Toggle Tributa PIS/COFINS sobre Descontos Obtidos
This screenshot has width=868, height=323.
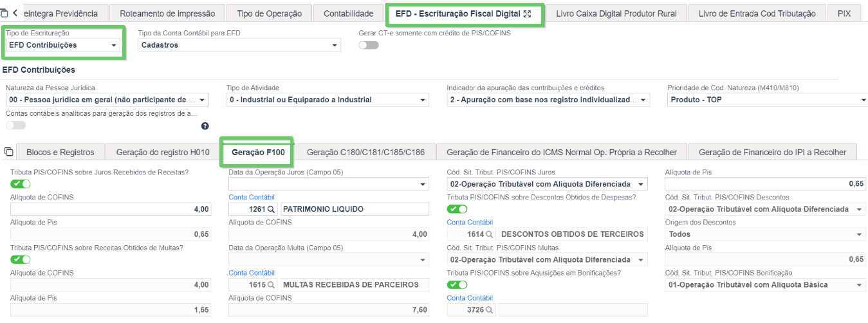(457, 209)
